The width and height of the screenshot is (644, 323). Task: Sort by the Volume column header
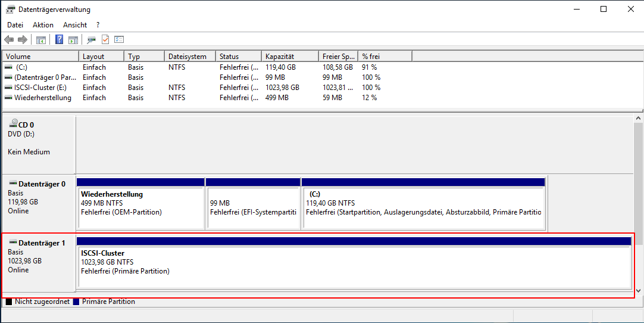point(40,57)
